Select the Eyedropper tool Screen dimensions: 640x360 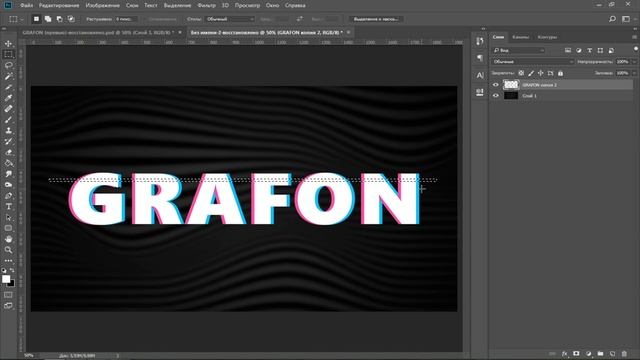[x=8, y=98]
